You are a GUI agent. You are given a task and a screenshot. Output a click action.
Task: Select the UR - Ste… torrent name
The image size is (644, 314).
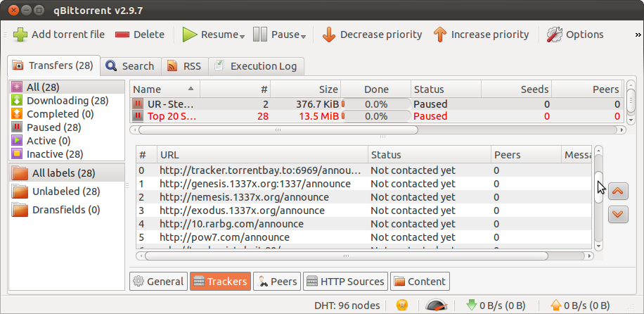170,104
